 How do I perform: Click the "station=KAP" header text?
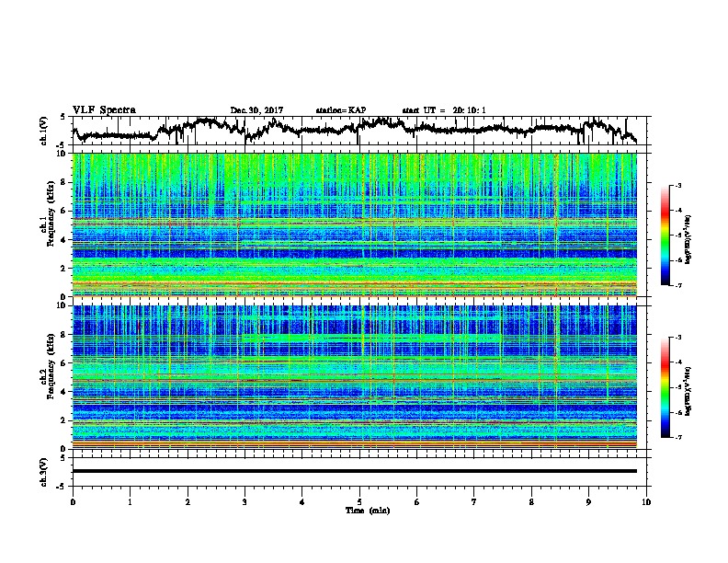click(x=341, y=110)
